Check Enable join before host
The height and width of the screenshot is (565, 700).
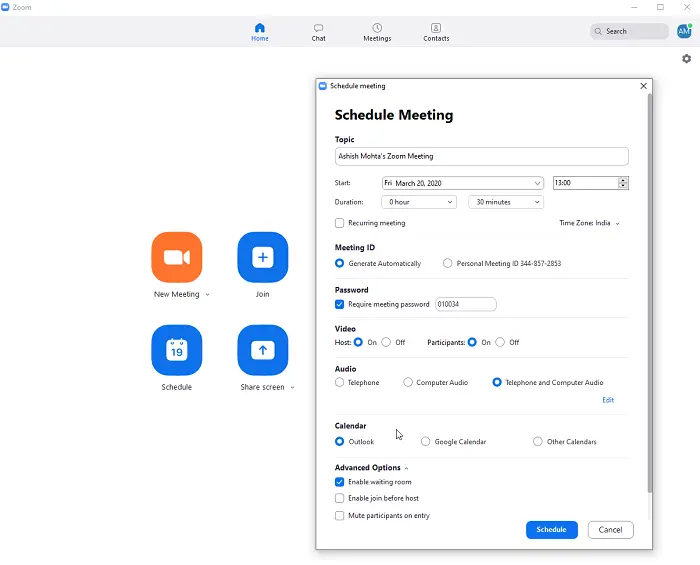[x=339, y=498]
